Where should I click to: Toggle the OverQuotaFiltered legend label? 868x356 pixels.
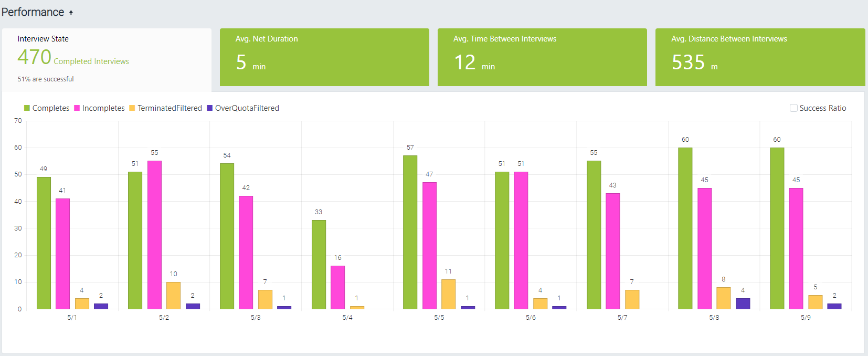247,108
